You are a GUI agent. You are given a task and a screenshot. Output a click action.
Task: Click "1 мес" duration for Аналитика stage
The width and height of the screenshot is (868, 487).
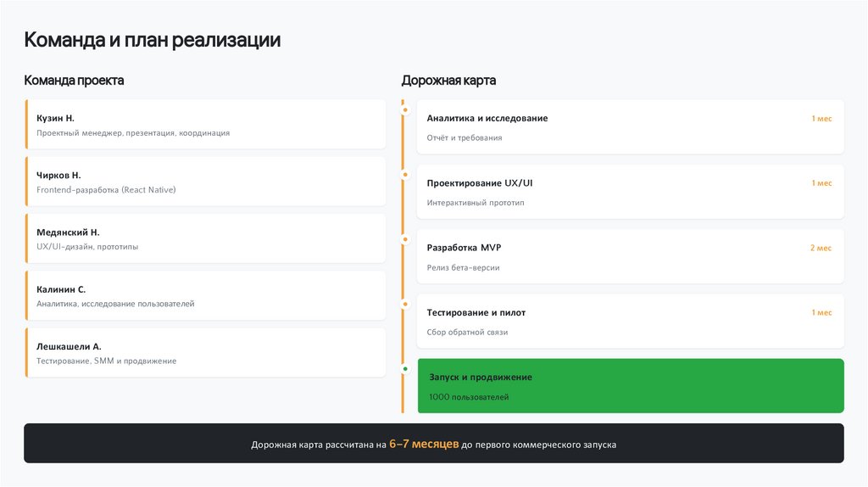821,119
